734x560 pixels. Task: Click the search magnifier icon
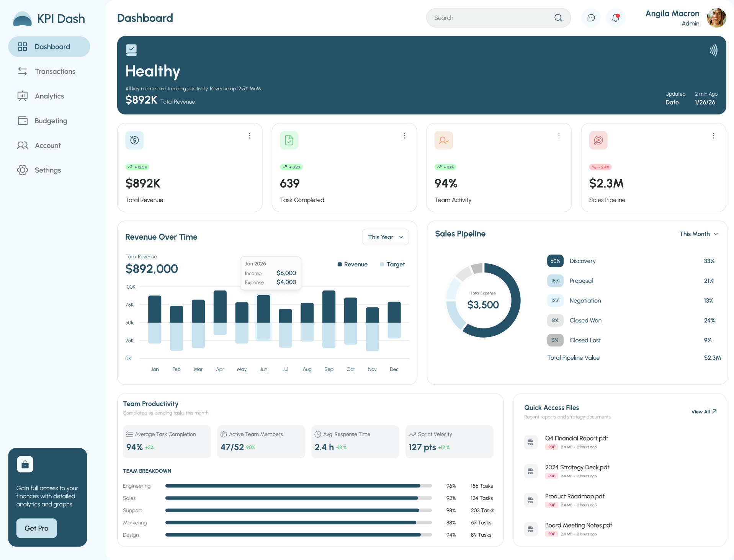click(x=558, y=18)
